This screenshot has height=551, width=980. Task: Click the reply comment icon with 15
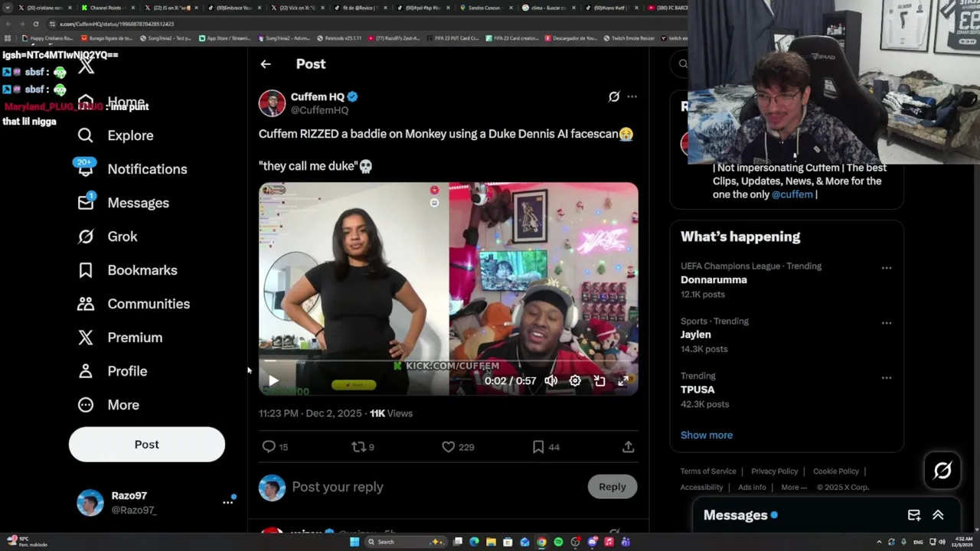(x=275, y=447)
